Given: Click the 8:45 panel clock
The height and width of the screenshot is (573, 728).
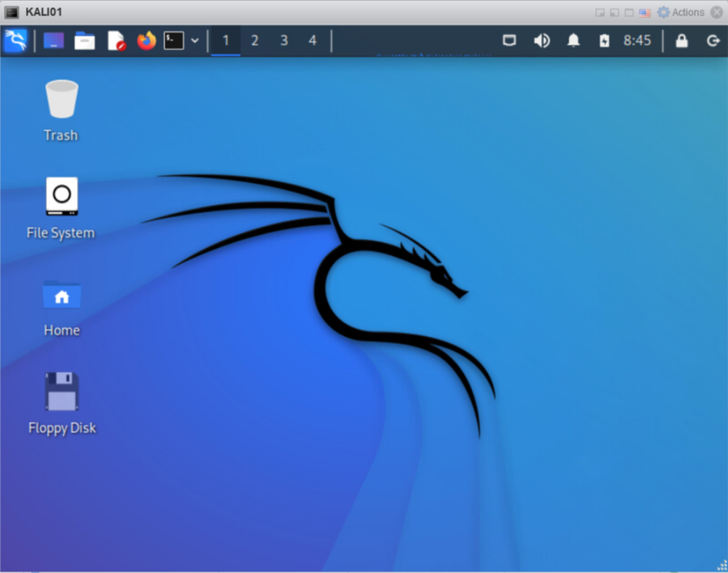Looking at the screenshot, I should click(636, 41).
